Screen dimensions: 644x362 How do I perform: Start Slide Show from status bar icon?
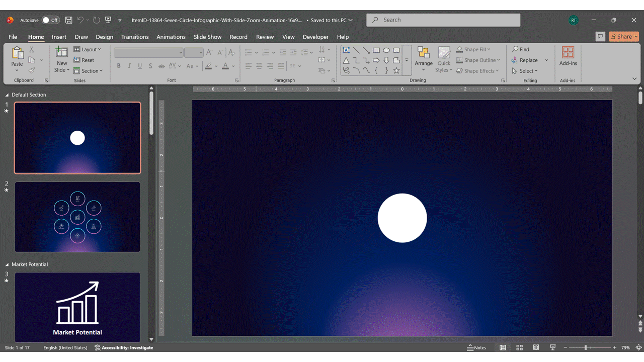coord(553,347)
